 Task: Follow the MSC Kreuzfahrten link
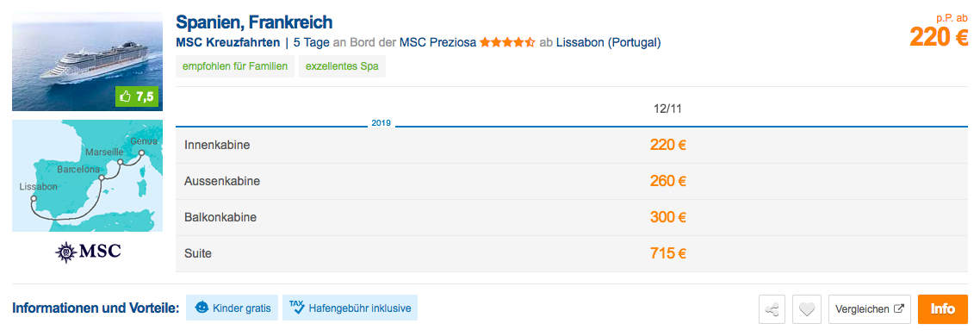point(227,42)
